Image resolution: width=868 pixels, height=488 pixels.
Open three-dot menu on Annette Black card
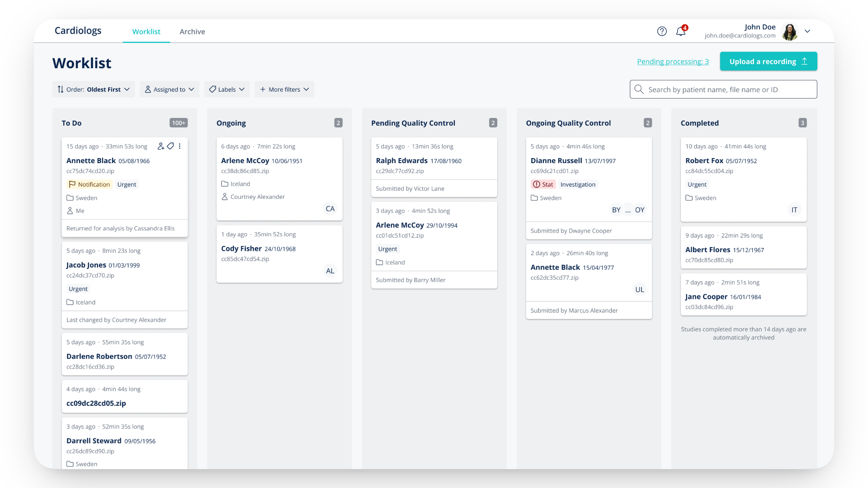pyautogui.click(x=179, y=146)
